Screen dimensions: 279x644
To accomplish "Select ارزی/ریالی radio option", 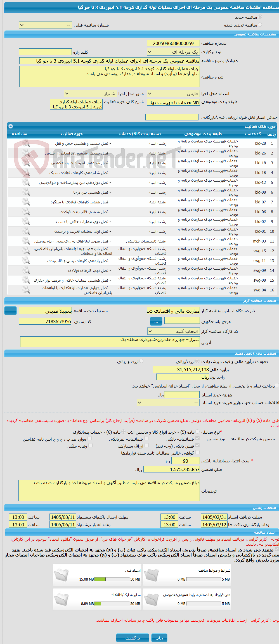I will coord(198,361).
